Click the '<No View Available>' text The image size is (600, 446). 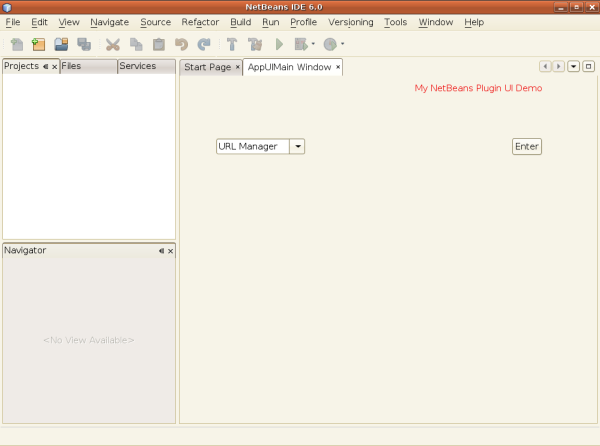[x=88, y=340]
